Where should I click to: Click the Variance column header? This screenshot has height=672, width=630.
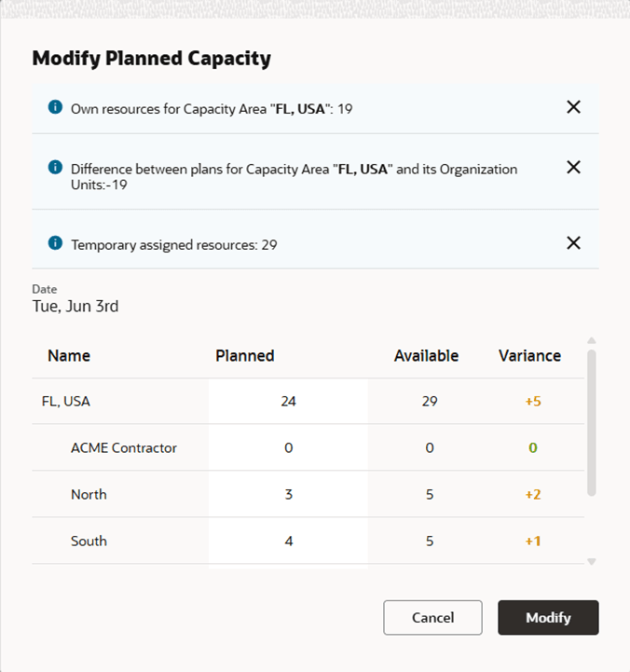coord(529,356)
